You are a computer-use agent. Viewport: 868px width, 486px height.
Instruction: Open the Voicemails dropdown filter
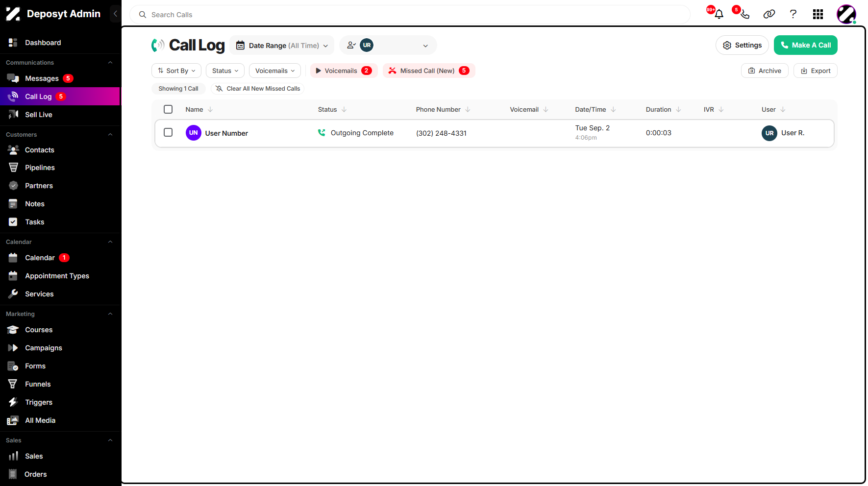pos(275,71)
